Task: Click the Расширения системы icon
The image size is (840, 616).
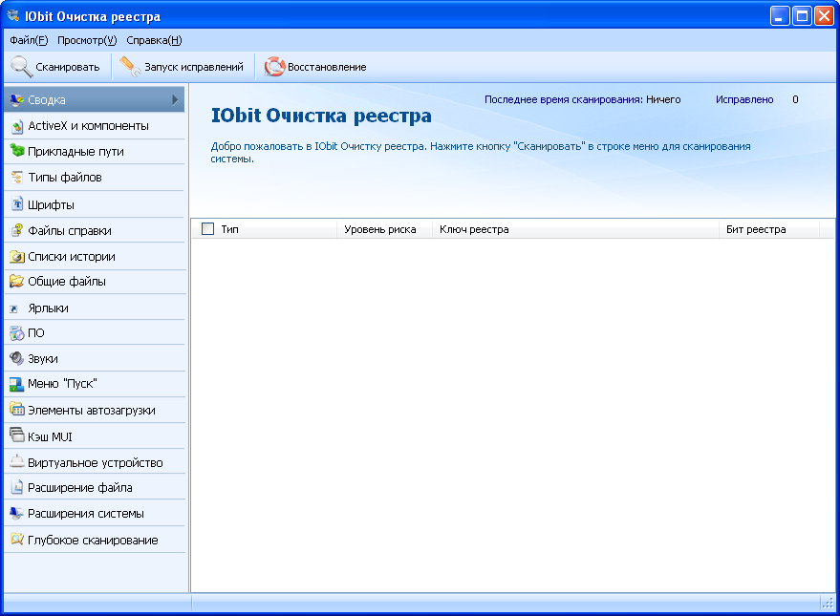Action: 17,513
